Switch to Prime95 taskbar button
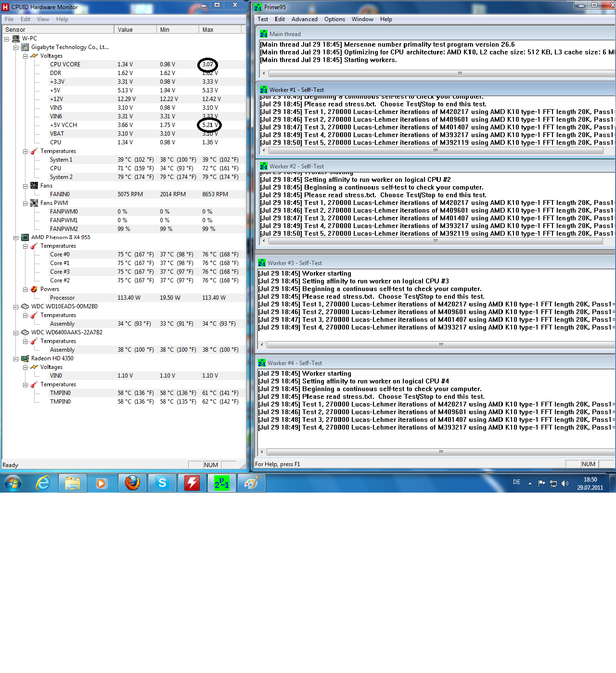The image size is (616, 673). tap(222, 483)
